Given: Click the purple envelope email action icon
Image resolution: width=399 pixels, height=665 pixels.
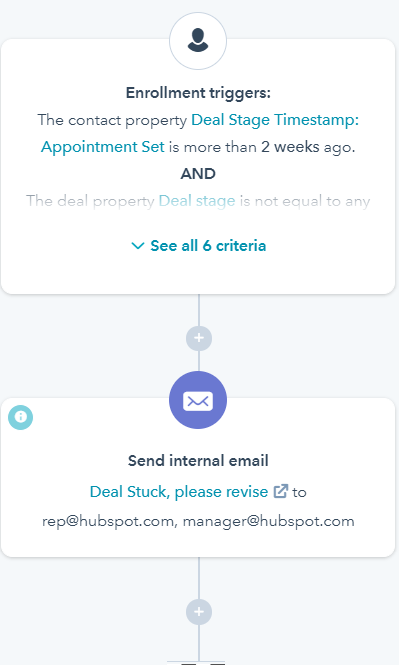Looking at the screenshot, I should coord(198,400).
